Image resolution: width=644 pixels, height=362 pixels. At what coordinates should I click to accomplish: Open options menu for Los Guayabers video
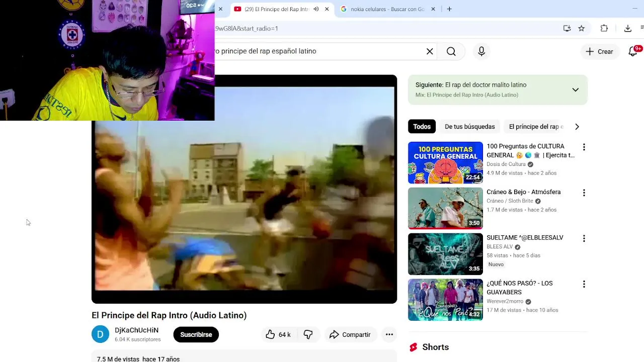tap(584, 285)
